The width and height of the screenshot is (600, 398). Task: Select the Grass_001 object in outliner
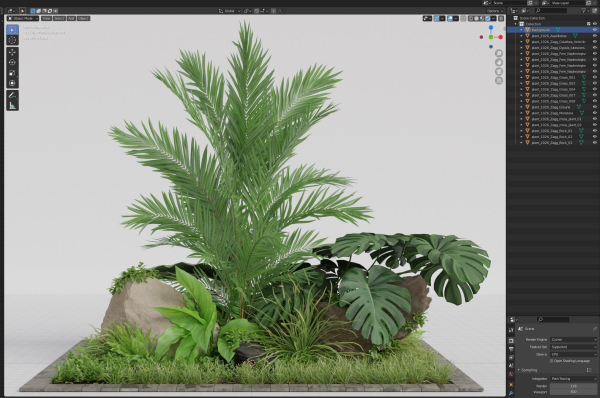pyautogui.click(x=553, y=77)
